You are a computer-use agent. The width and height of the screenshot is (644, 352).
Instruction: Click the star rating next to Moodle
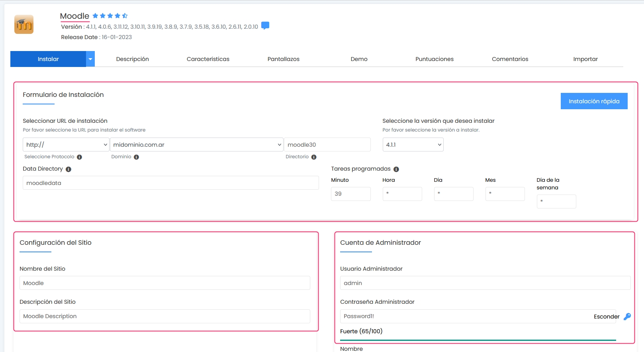110,16
